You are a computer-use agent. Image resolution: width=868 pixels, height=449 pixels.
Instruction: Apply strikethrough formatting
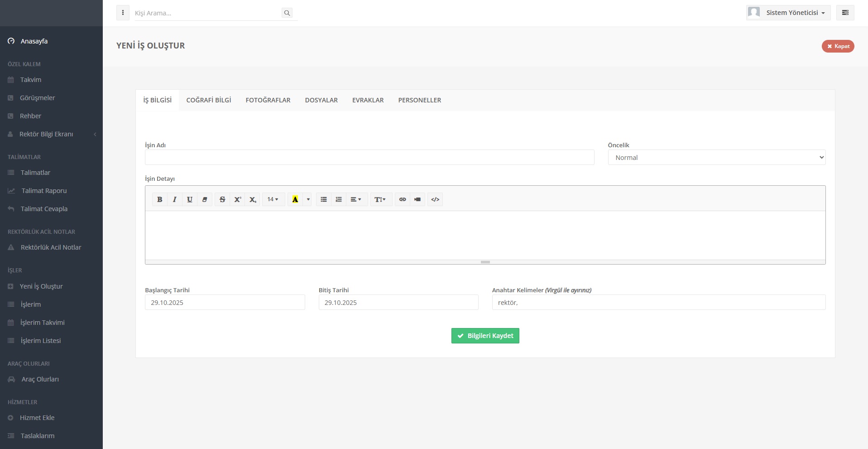click(x=222, y=199)
